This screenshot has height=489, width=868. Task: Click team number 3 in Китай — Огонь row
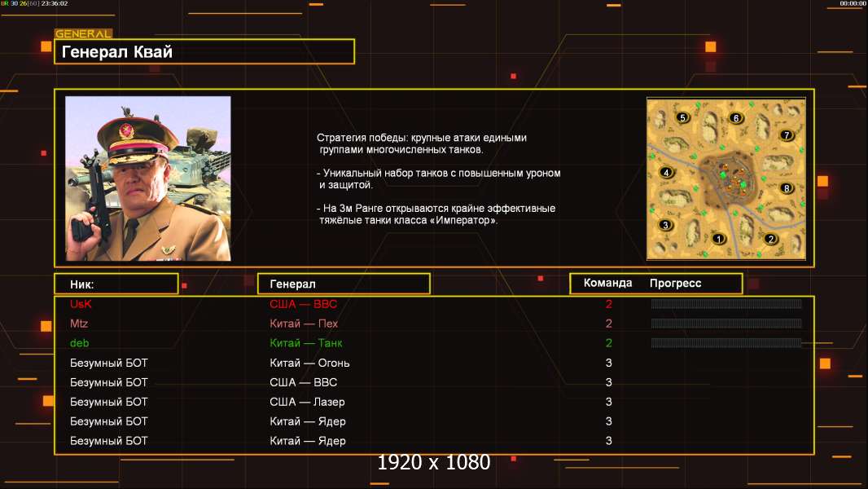coord(609,363)
